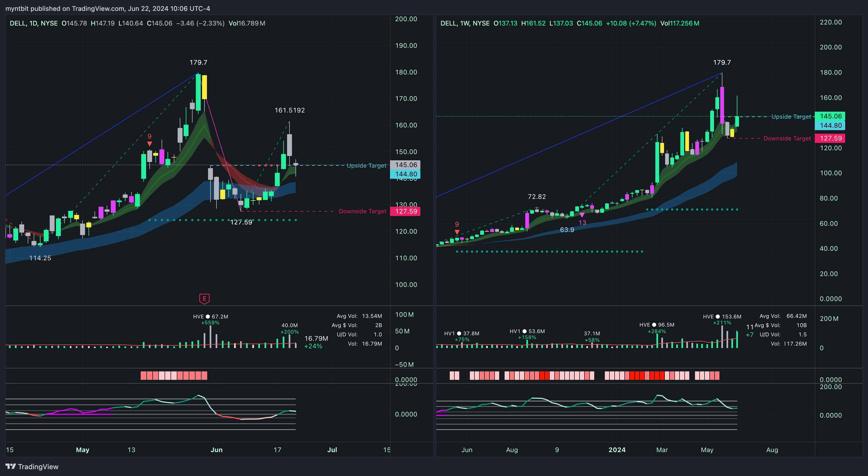Click the 179.7 high label on daily chart
Screen dimensions: 868x476
(x=199, y=62)
